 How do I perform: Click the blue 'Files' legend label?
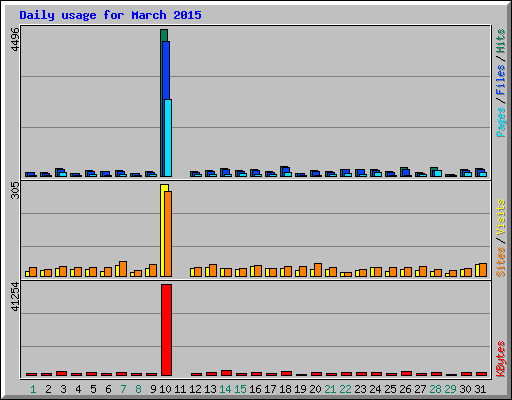pos(500,79)
